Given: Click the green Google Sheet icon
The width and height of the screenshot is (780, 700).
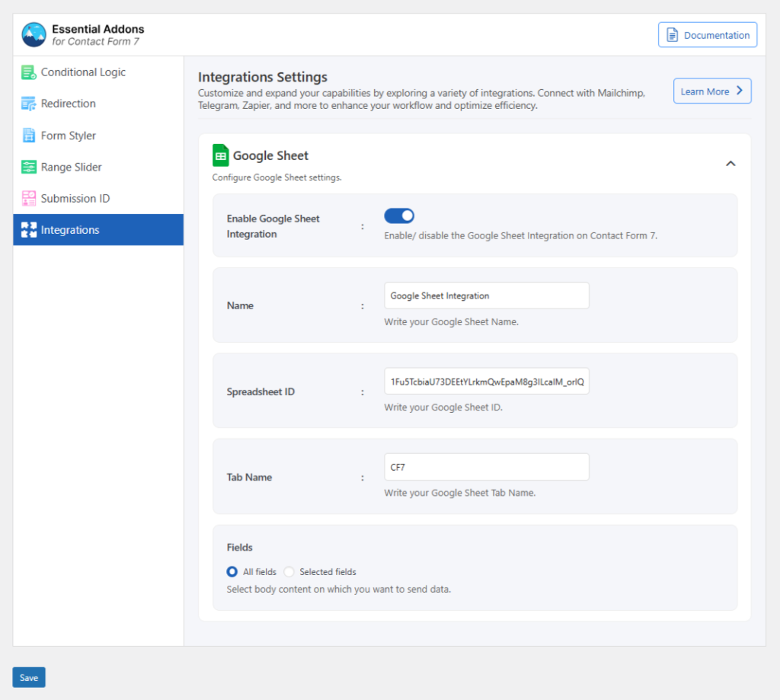Looking at the screenshot, I should click(x=220, y=155).
